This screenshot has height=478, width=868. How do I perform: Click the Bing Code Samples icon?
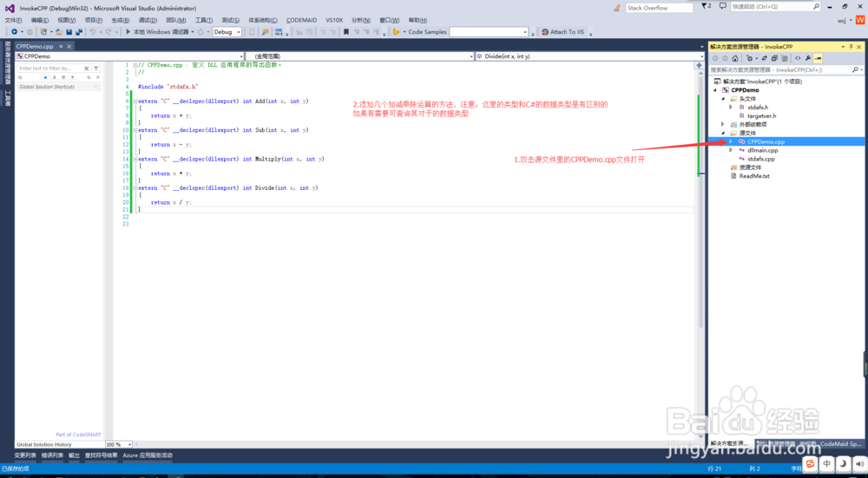396,32
